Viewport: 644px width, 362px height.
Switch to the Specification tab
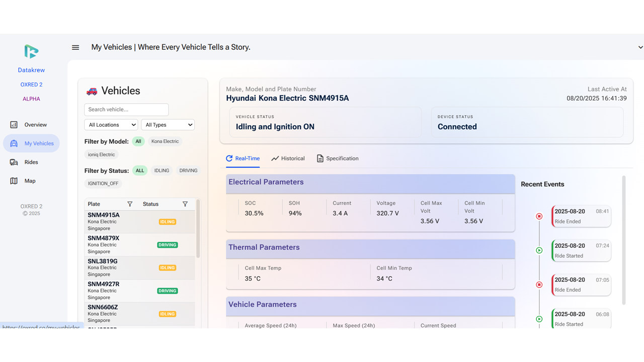pyautogui.click(x=337, y=158)
